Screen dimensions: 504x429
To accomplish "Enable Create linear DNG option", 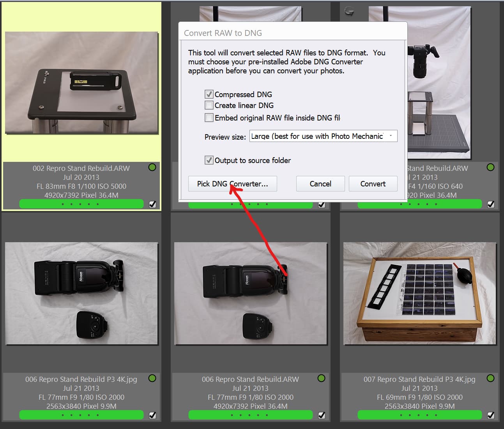I will pos(209,105).
